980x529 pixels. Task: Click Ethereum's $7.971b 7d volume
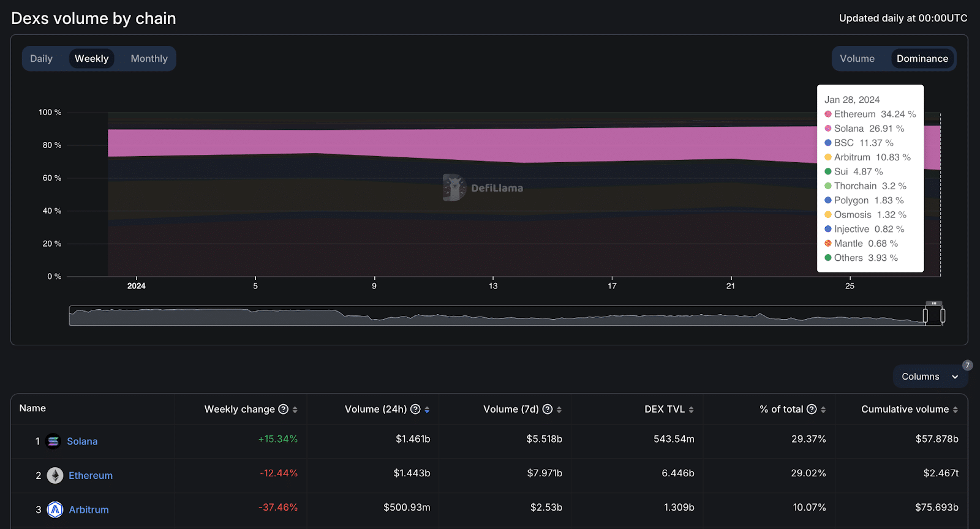coord(545,473)
